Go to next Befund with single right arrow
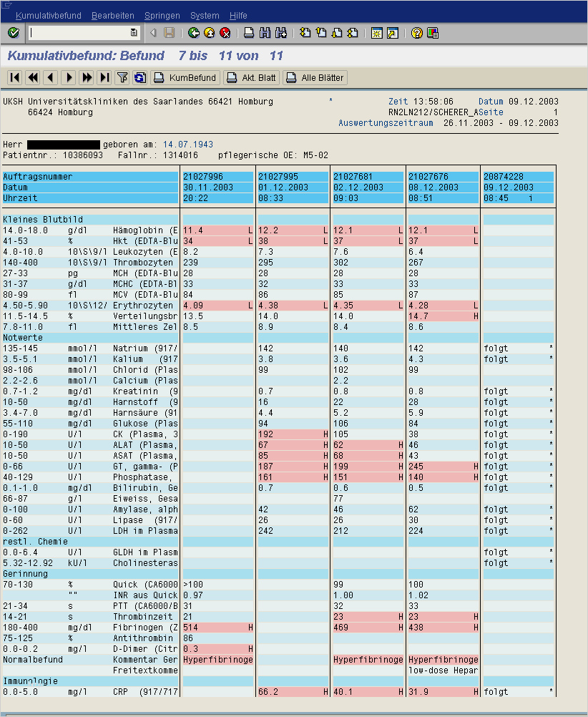 point(69,78)
